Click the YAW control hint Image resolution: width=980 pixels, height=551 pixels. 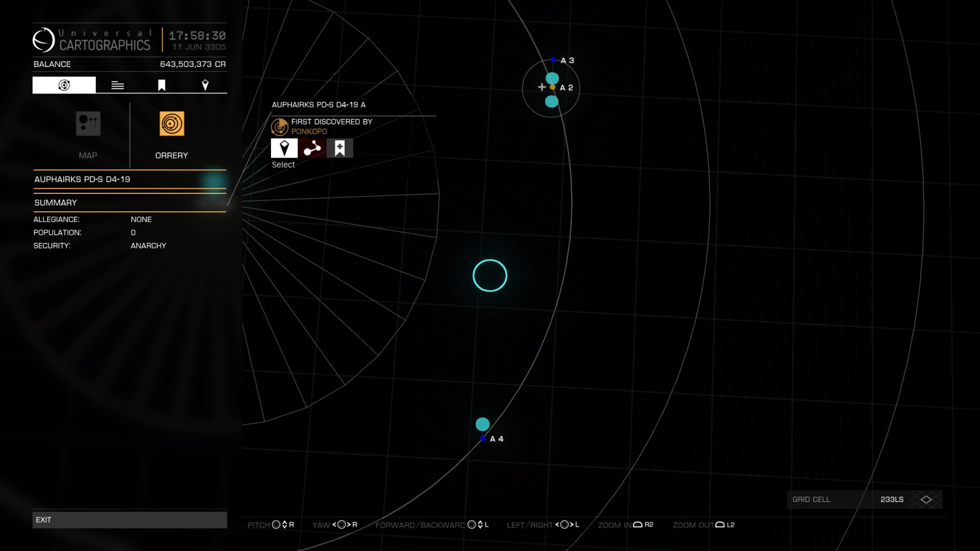pos(335,525)
